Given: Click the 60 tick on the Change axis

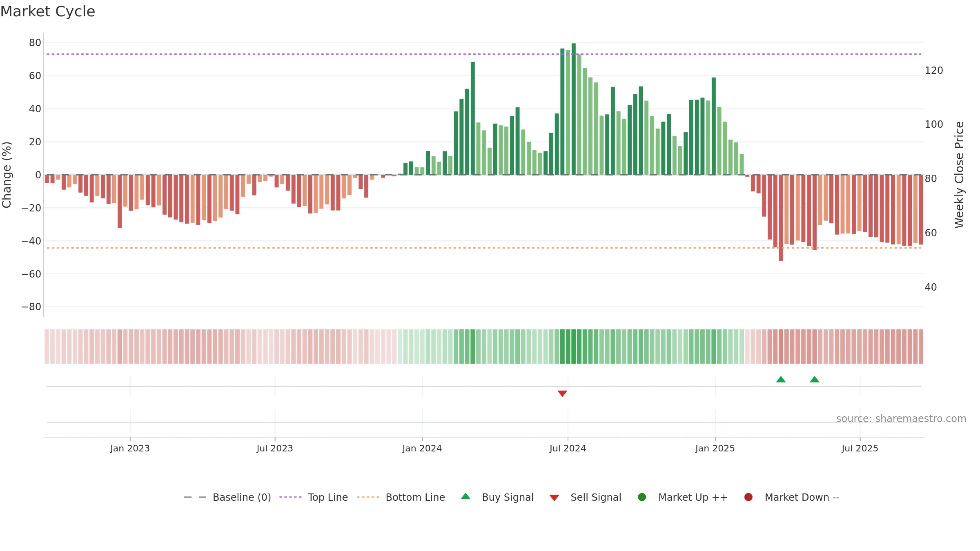Looking at the screenshot, I should pyautogui.click(x=35, y=76).
